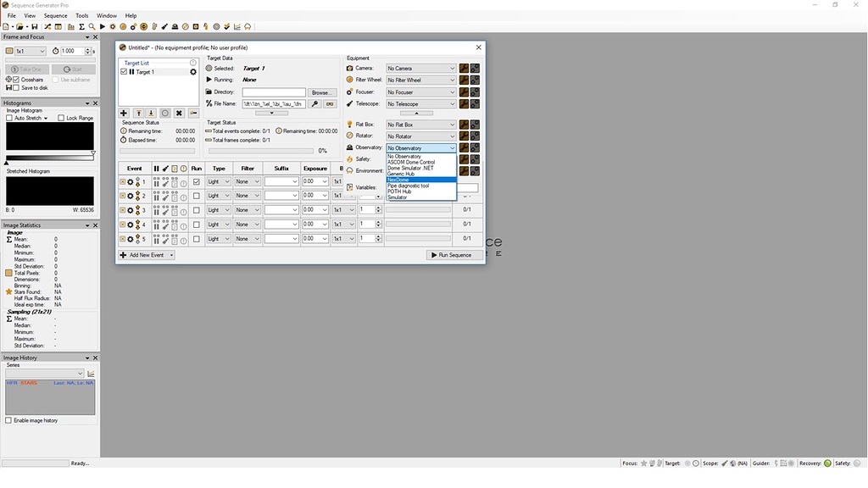Enable the Target 1 checkbox
This screenshot has width=868, height=488.
click(x=123, y=71)
